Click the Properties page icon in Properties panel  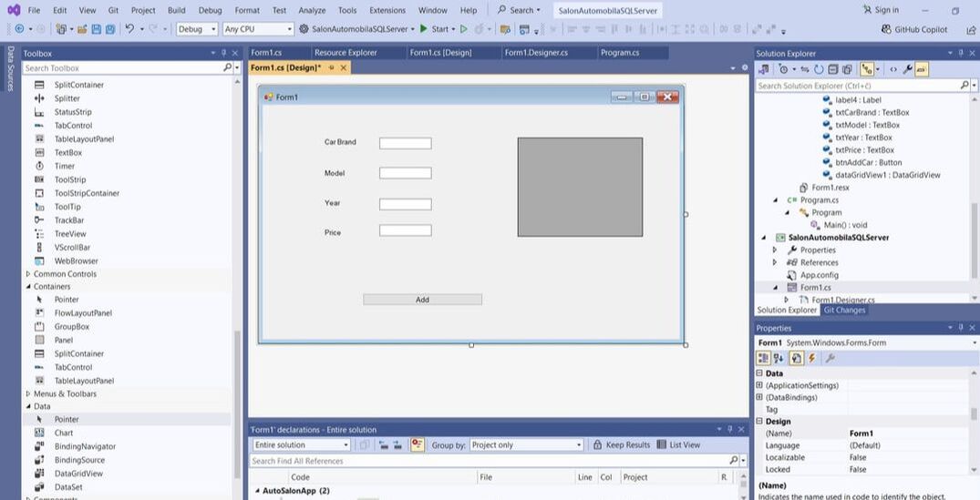[796, 358]
